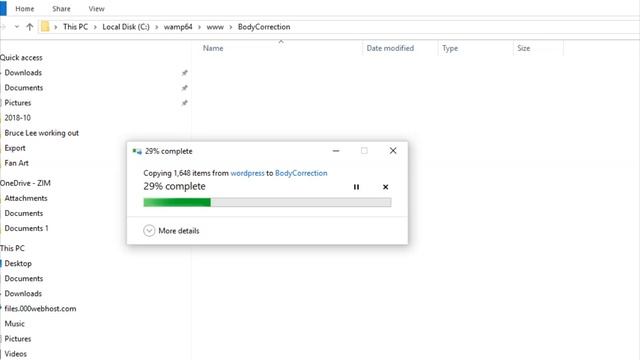Click the pin icon next to Documents

[x=184, y=88]
